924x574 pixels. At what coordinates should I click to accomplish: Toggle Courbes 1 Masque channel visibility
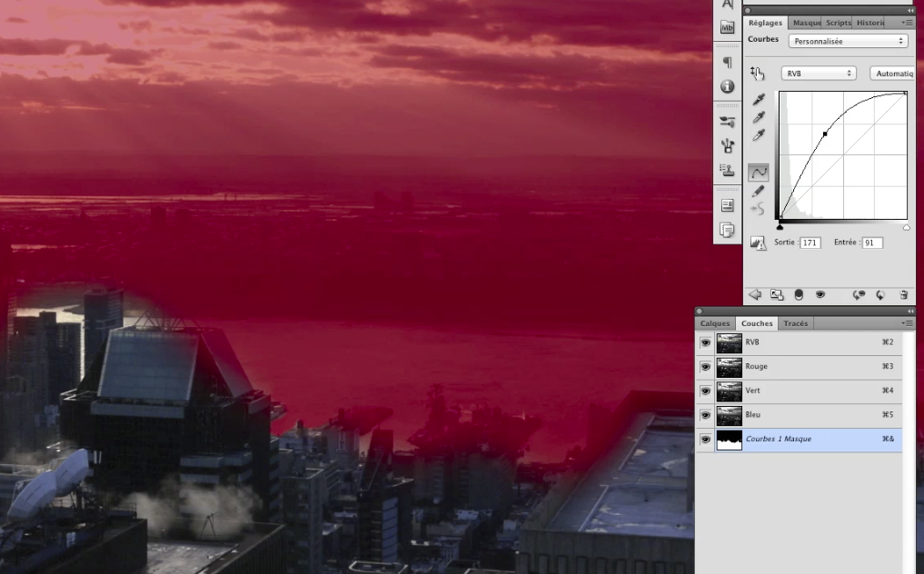pyautogui.click(x=705, y=440)
